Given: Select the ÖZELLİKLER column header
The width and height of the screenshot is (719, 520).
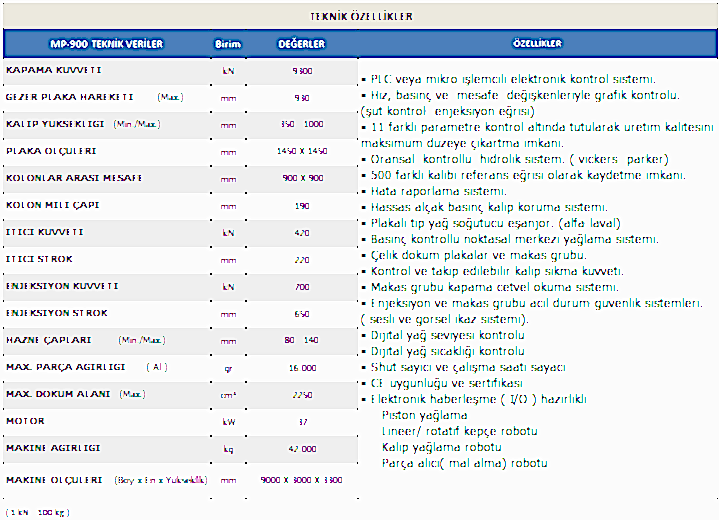Looking at the screenshot, I should pyautogui.click(x=537, y=44).
